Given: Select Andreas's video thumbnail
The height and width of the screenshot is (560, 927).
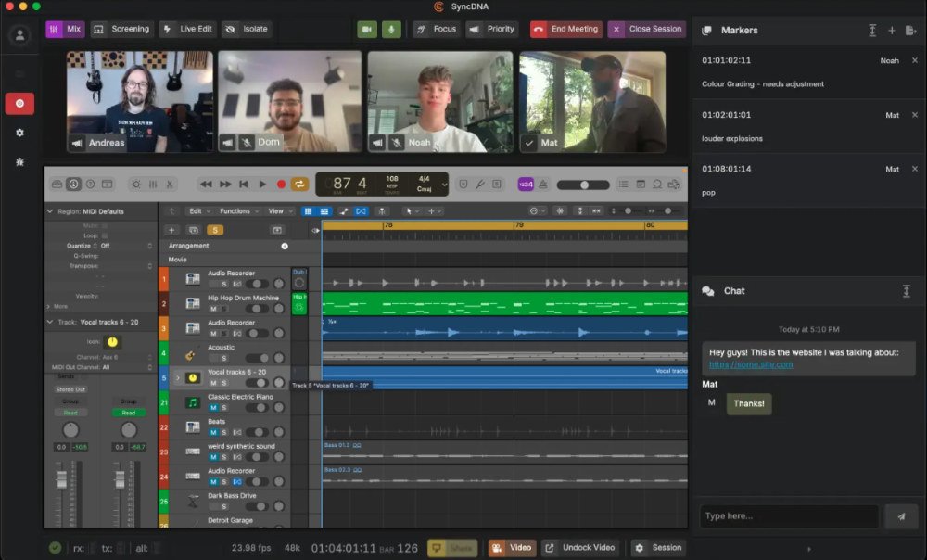Looking at the screenshot, I should 140,102.
